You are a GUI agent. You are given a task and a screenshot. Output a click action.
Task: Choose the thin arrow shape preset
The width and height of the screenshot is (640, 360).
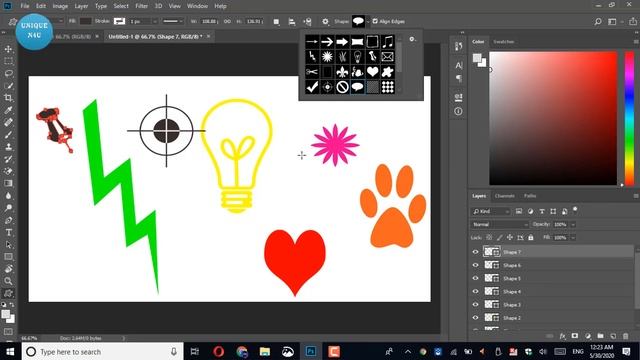[312, 42]
